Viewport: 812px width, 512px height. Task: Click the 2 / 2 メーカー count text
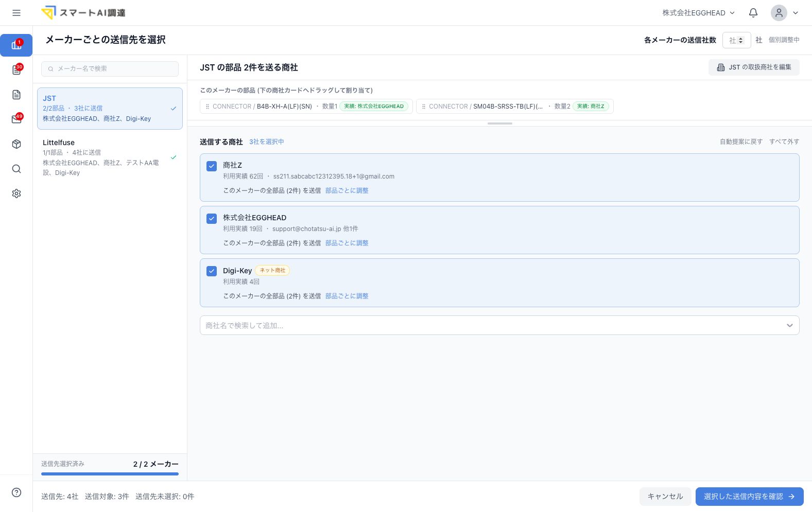pos(156,464)
